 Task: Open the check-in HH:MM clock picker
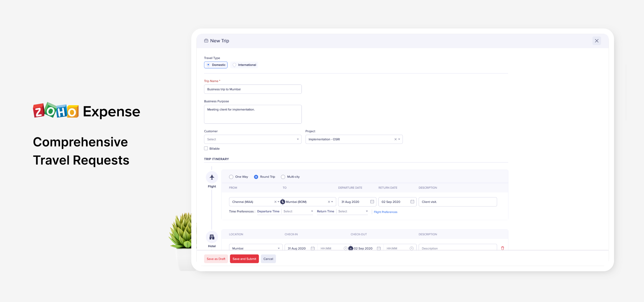pyautogui.click(x=345, y=248)
